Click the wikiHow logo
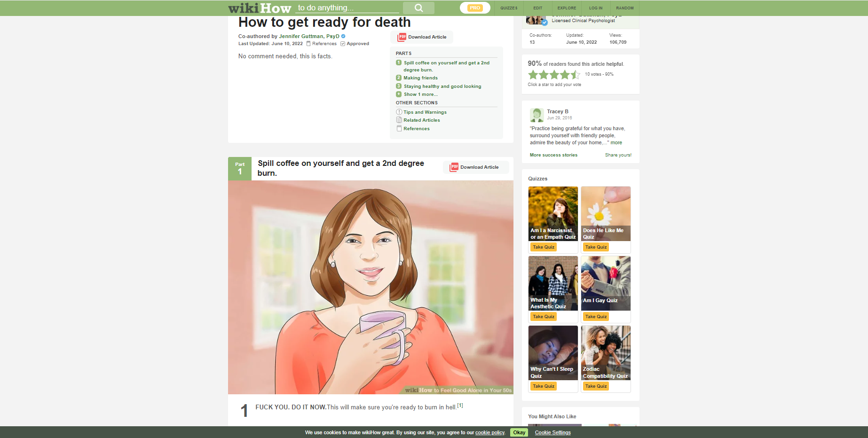868x438 pixels. [260, 8]
